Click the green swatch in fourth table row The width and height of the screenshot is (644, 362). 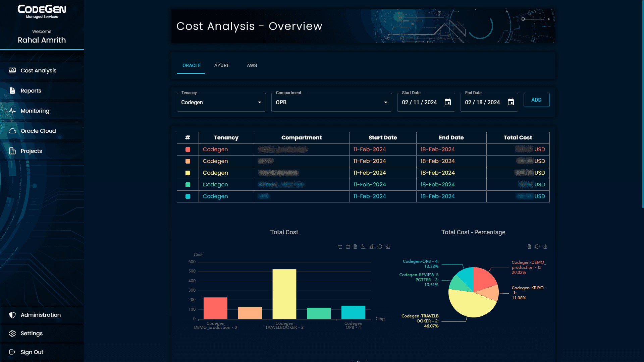[x=188, y=185]
